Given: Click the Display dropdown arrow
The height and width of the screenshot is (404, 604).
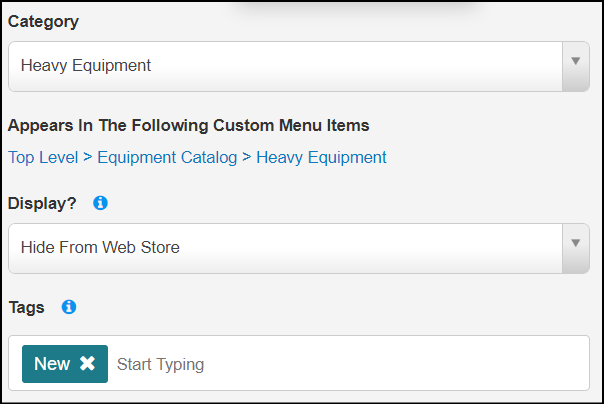Looking at the screenshot, I should click(x=575, y=244).
